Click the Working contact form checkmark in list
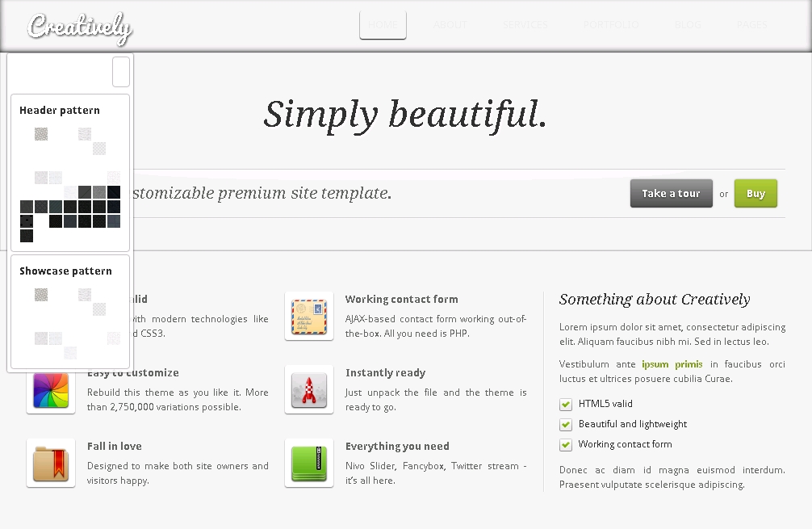Viewport: 812px width, 529px height. pyautogui.click(x=566, y=444)
